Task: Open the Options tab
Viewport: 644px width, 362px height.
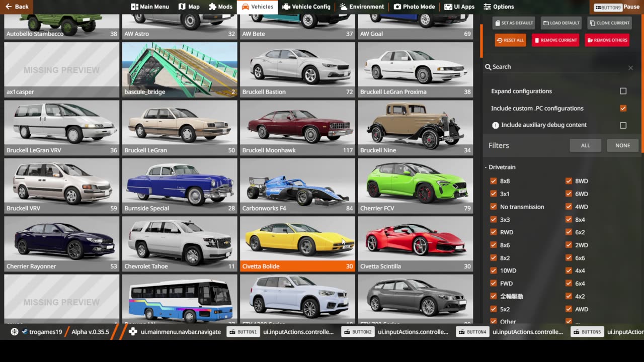Action: (499, 7)
